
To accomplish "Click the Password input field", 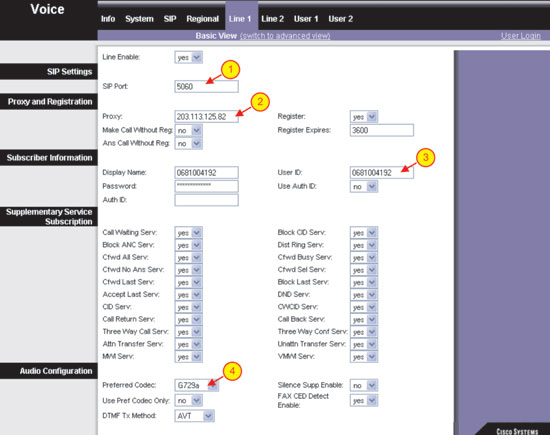I will click(x=207, y=186).
